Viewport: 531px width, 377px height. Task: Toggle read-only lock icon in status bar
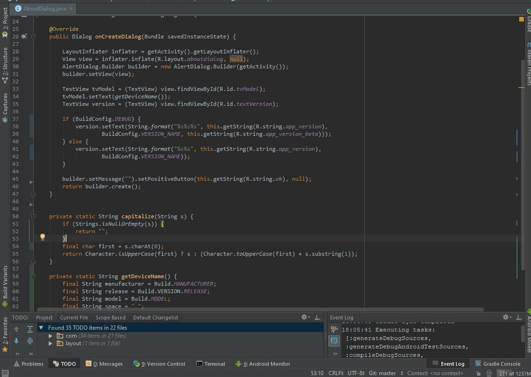(478, 373)
